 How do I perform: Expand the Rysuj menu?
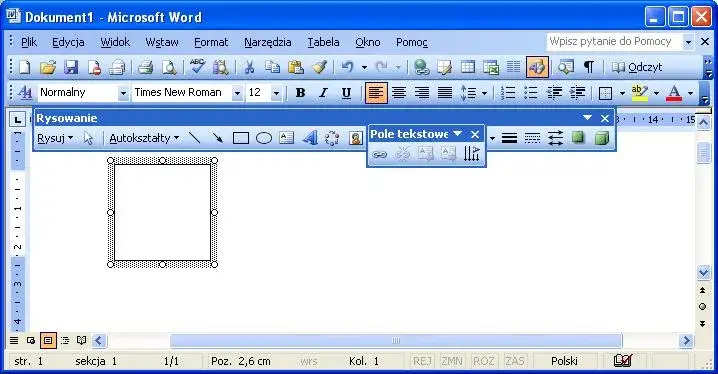55,138
